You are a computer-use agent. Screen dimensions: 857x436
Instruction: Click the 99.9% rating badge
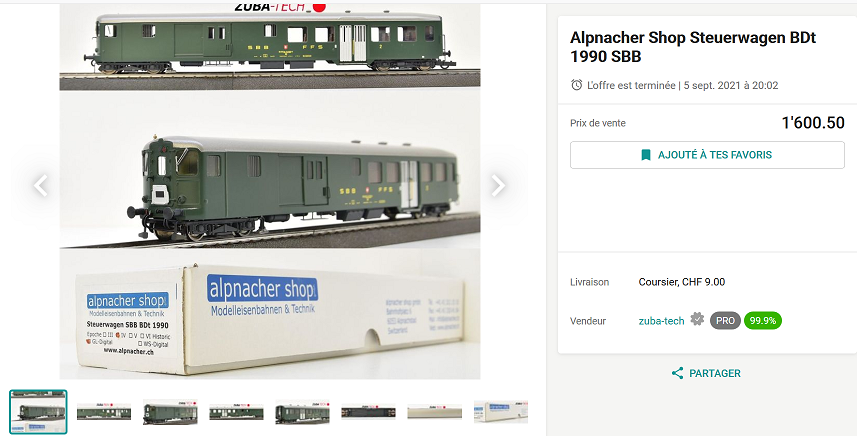[x=762, y=321]
